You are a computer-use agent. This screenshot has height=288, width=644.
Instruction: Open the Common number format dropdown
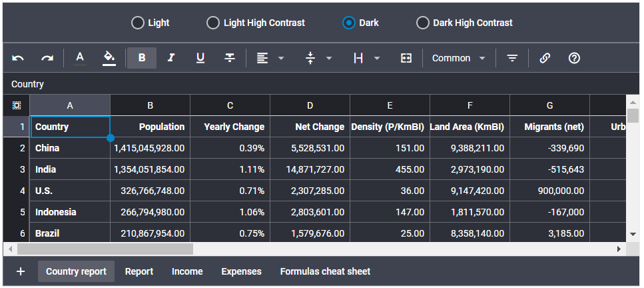pos(459,58)
